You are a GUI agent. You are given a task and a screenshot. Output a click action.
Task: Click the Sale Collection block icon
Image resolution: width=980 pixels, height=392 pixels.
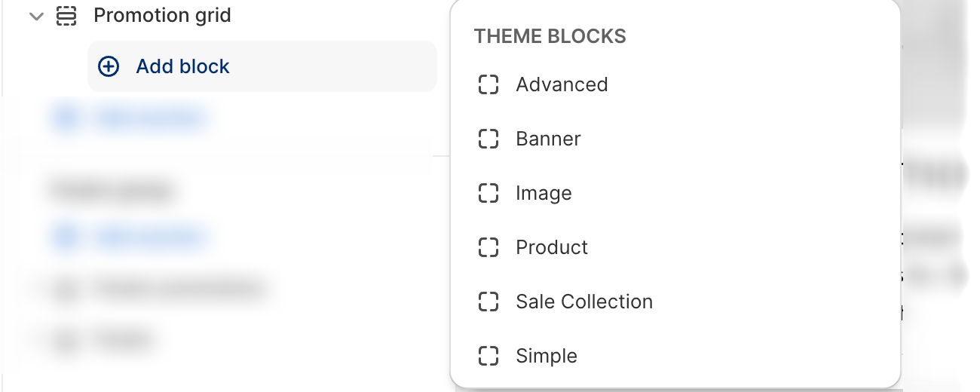[x=488, y=302]
